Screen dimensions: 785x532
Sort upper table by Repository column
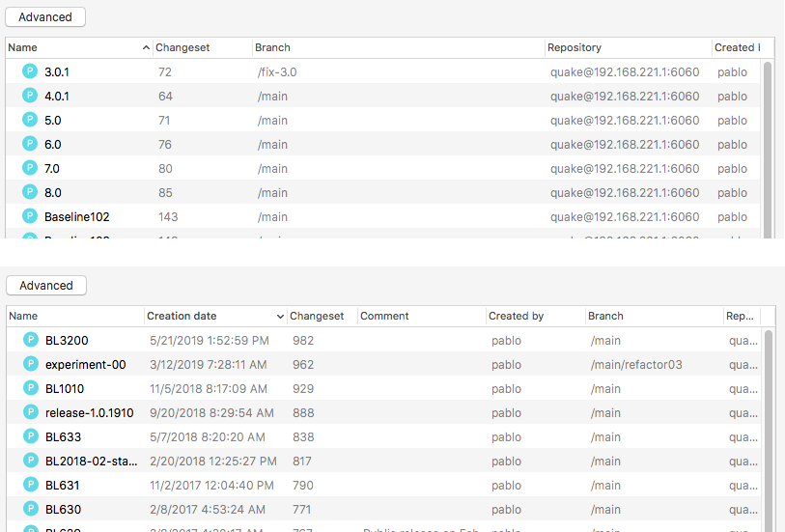pos(628,47)
